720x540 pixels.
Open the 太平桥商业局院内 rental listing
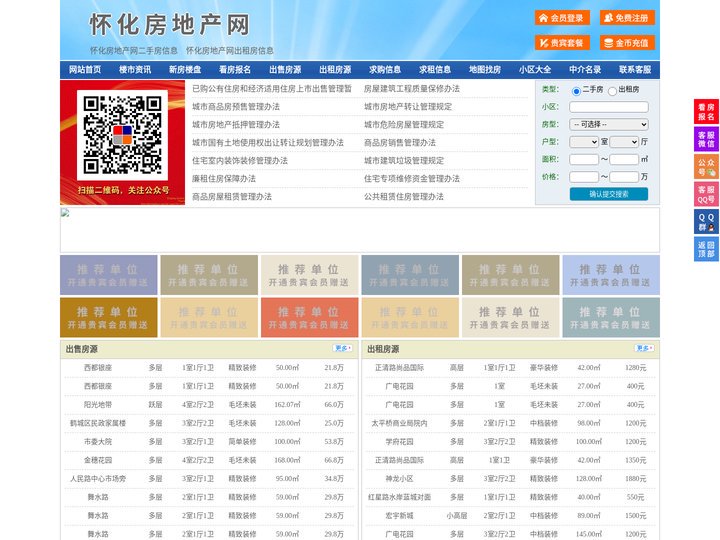point(399,423)
